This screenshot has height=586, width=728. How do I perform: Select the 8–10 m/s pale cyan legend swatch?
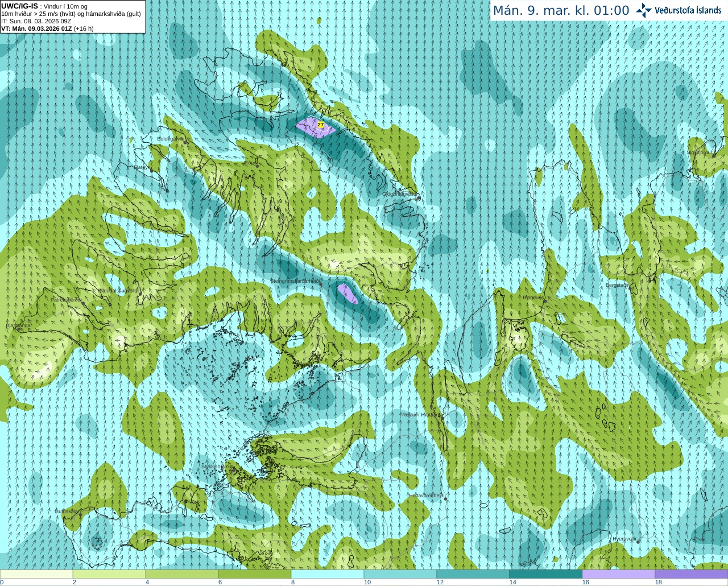[328, 574]
